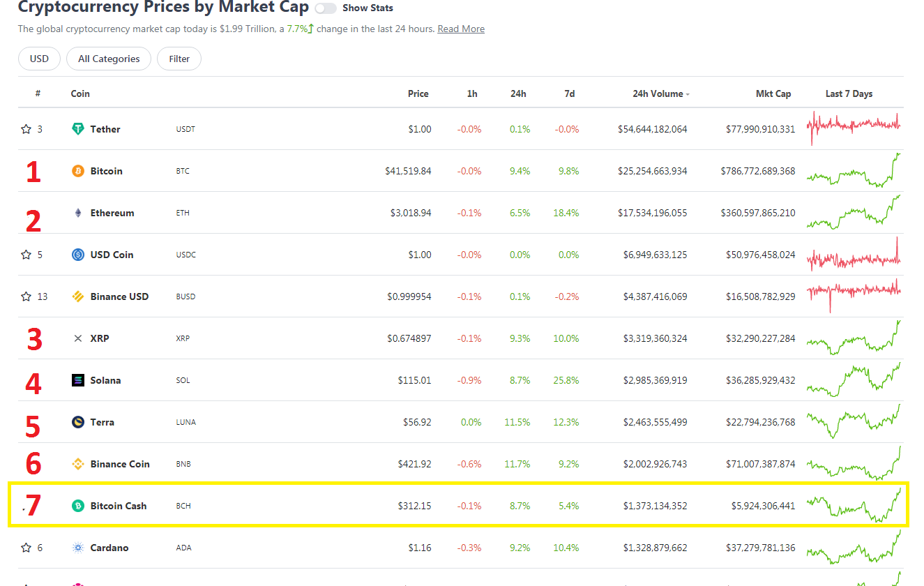Sort the table by Price column

click(x=418, y=93)
